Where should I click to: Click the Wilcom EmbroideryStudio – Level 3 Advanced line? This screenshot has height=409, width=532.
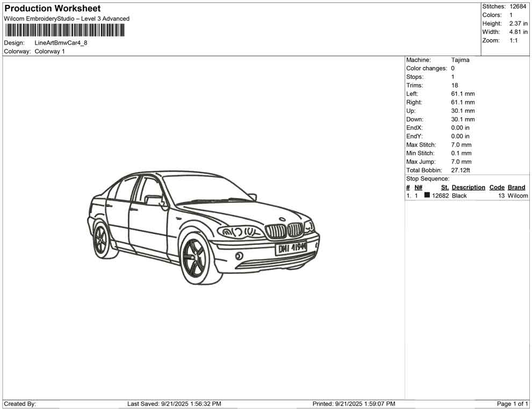pyautogui.click(x=67, y=19)
